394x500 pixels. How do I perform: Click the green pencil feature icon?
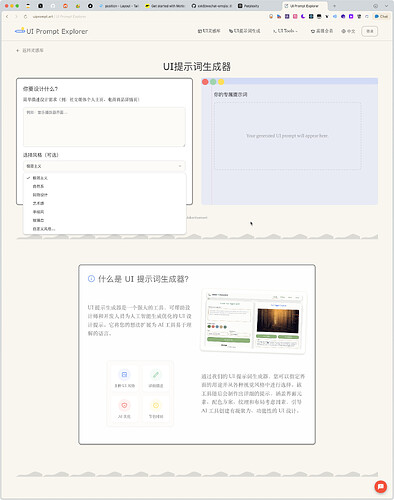pyautogui.click(x=156, y=375)
